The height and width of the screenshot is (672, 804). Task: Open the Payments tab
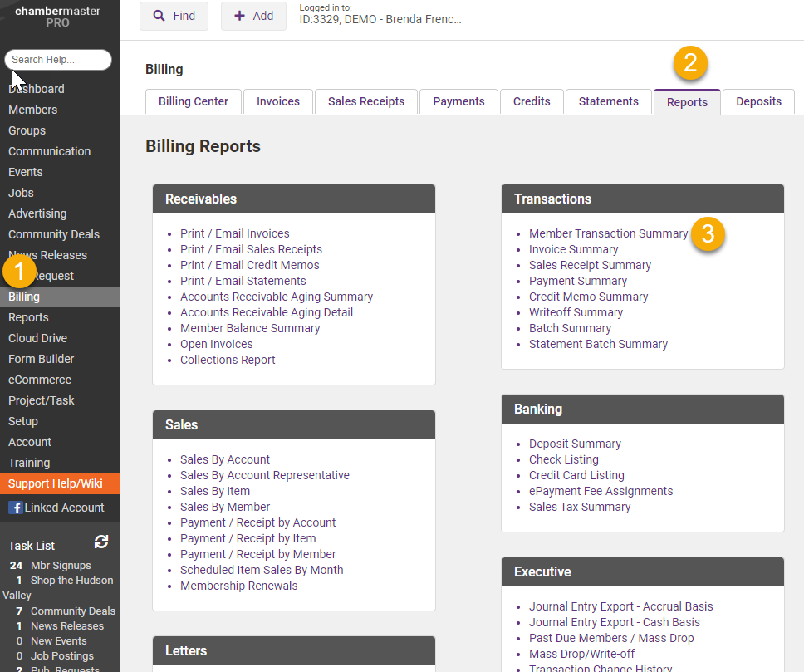[x=458, y=101]
